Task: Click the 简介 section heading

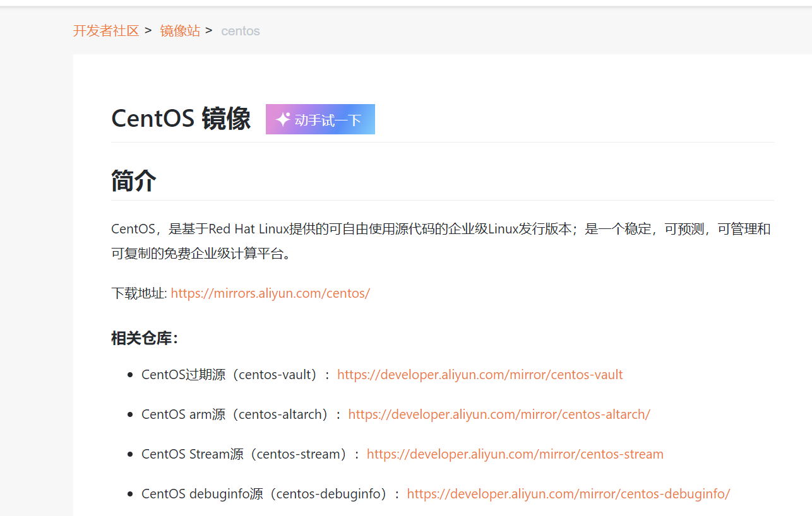Action: pyautogui.click(x=134, y=180)
